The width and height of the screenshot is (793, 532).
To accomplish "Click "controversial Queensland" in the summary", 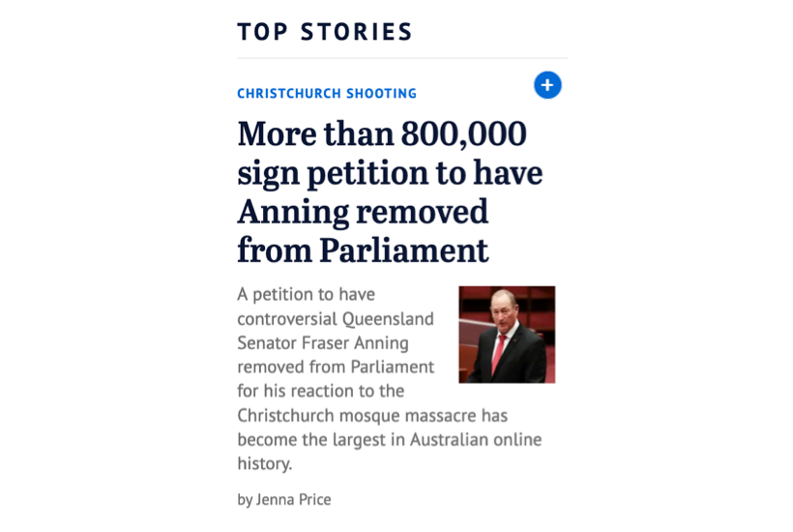I will [x=336, y=318].
